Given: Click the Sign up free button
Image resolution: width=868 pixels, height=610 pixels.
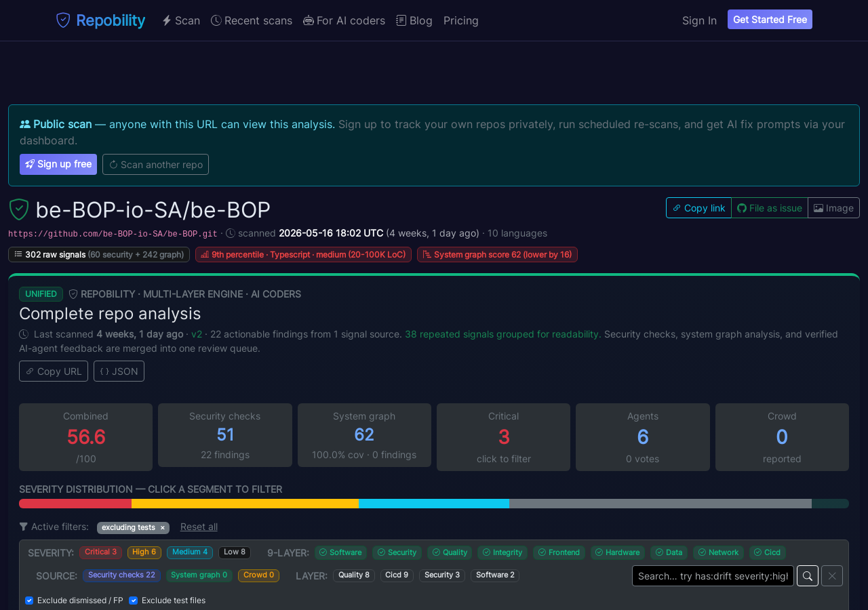Looking at the screenshot, I should click(58, 164).
